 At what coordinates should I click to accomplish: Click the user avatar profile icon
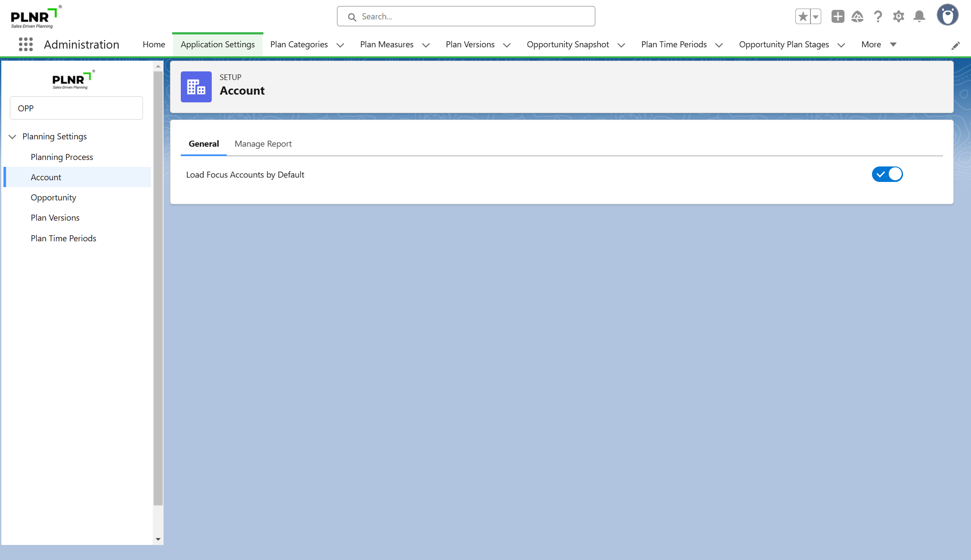pyautogui.click(x=947, y=15)
